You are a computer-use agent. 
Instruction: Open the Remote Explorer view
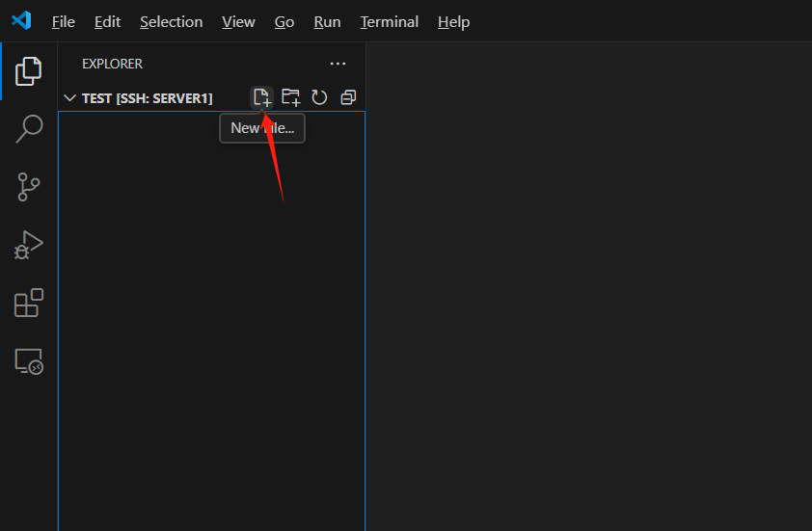click(29, 361)
